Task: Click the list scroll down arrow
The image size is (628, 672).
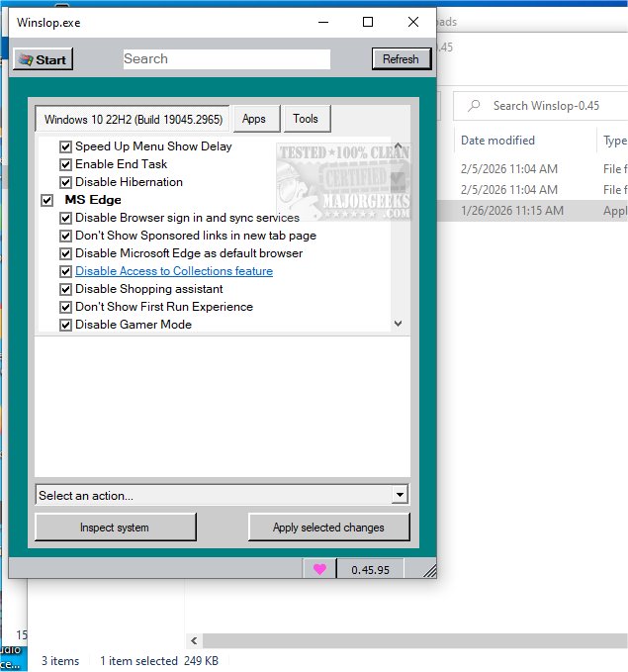Action: [398, 324]
